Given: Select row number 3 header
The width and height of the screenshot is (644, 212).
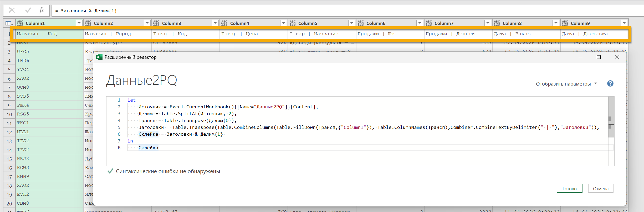Looking at the screenshot, I should pos(9,52).
